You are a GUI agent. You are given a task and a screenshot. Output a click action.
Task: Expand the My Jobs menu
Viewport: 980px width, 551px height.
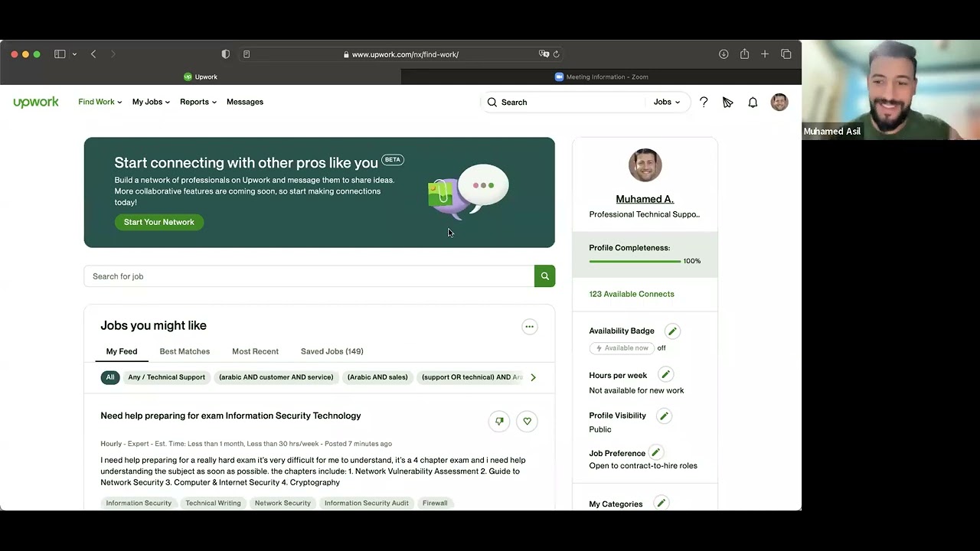click(151, 102)
